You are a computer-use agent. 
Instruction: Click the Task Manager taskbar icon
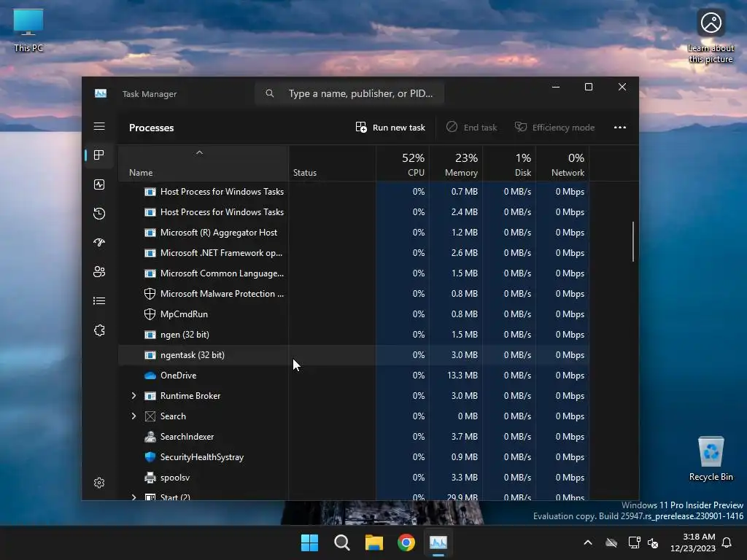coord(438,542)
